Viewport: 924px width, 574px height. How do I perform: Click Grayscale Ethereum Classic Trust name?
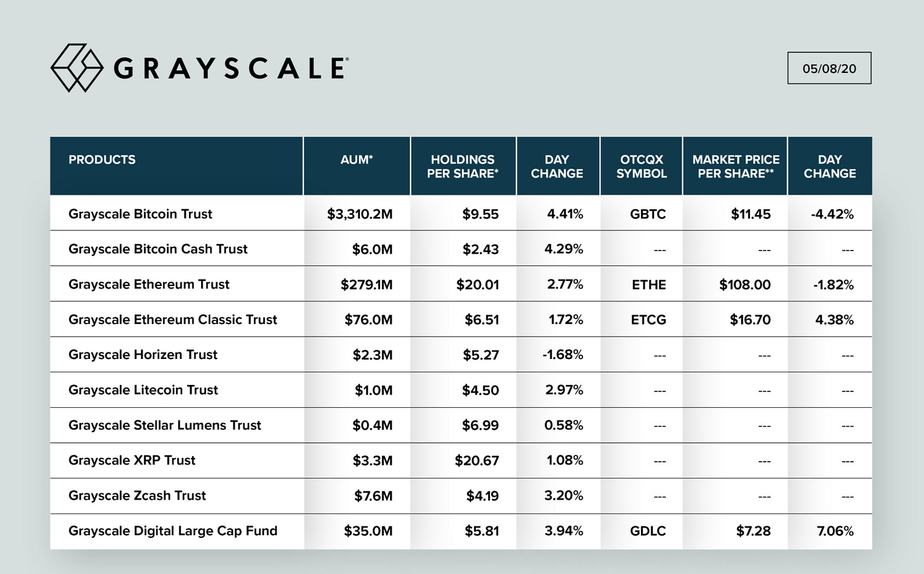tap(173, 320)
